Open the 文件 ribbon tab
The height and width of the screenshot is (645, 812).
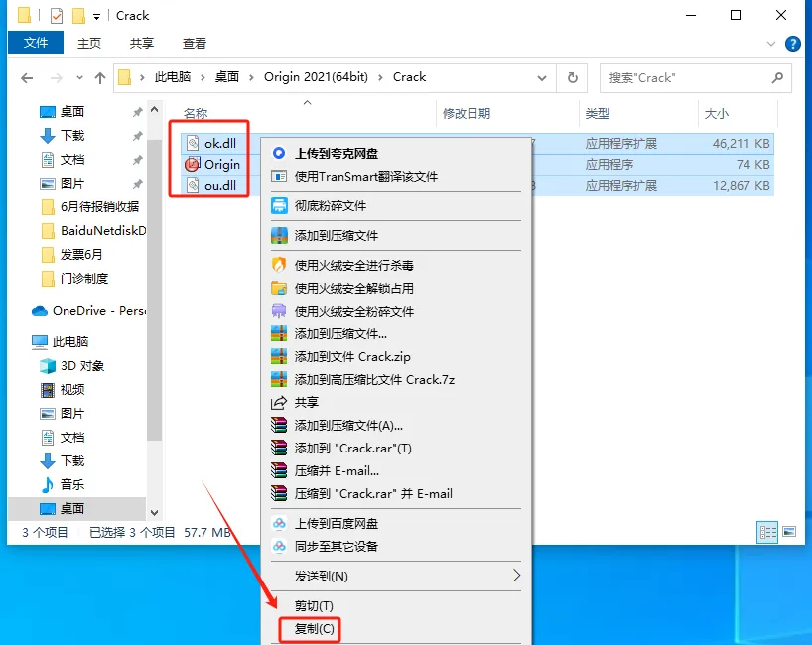35,43
